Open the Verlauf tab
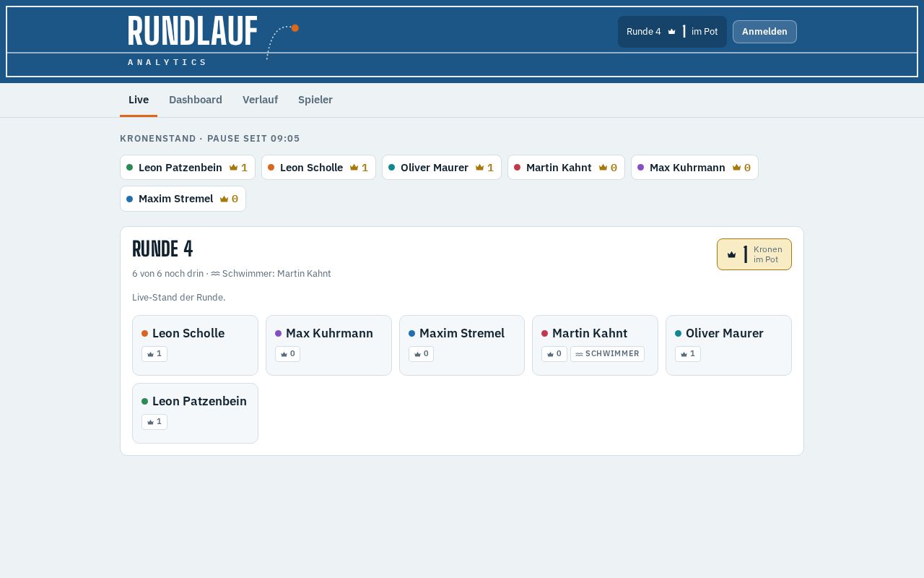Image resolution: width=924 pixels, height=578 pixels. point(260,100)
